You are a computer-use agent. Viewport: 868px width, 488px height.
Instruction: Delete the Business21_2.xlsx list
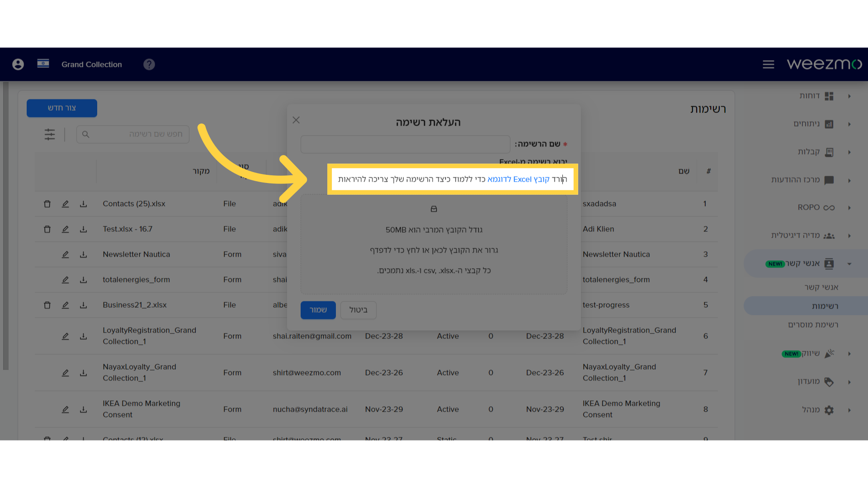(x=47, y=305)
